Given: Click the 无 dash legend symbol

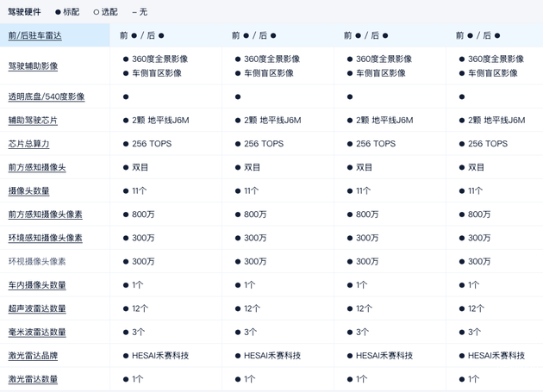Looking at the screenshot, I should [134, 12].
